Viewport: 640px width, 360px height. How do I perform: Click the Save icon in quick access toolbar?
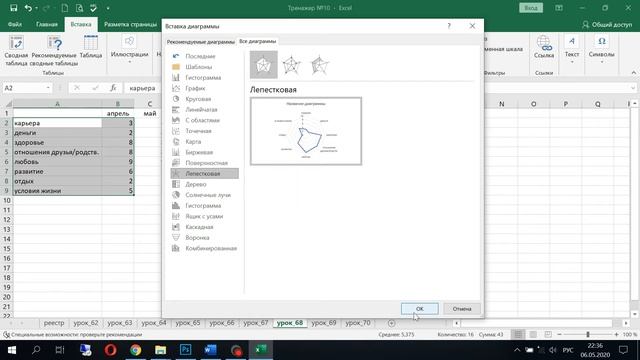(13, 8)
